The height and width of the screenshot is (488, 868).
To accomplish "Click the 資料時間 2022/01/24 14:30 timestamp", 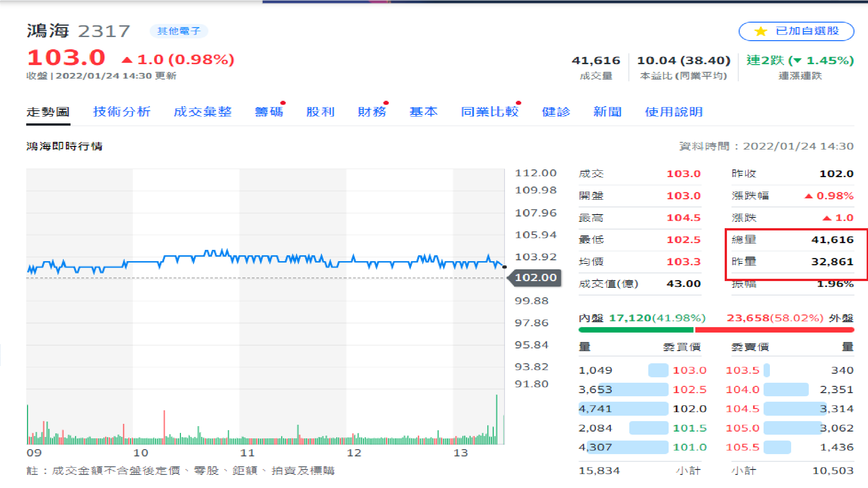I will [766, 146].
